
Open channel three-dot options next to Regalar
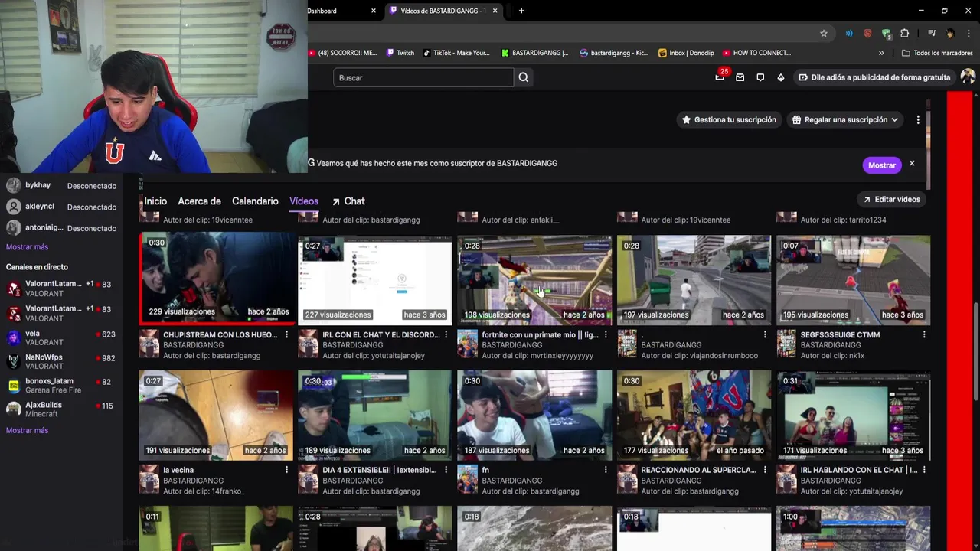918,120
